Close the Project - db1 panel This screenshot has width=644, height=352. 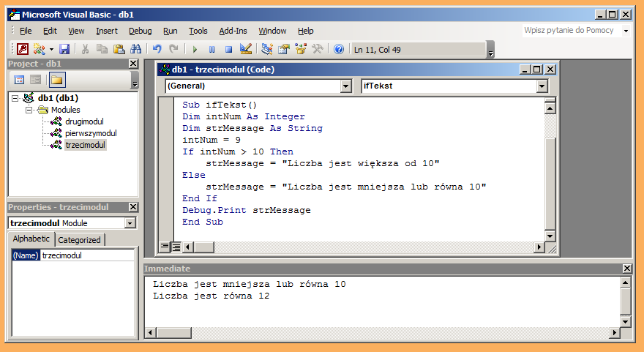point(133,64)
